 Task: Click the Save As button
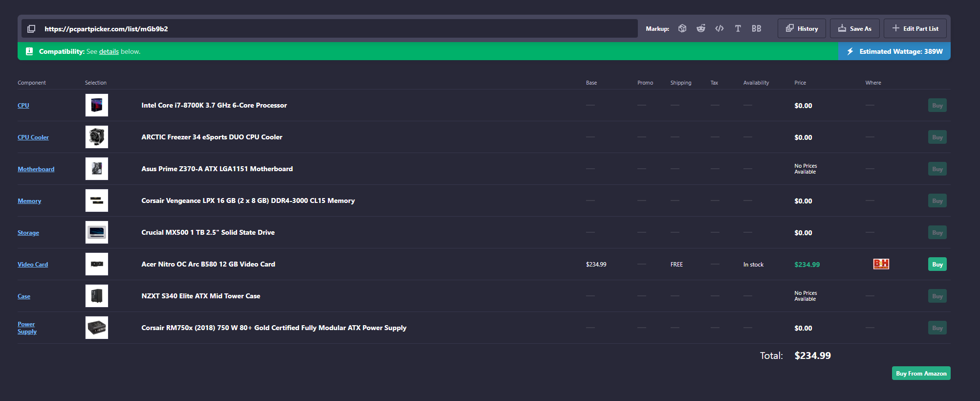854,28
